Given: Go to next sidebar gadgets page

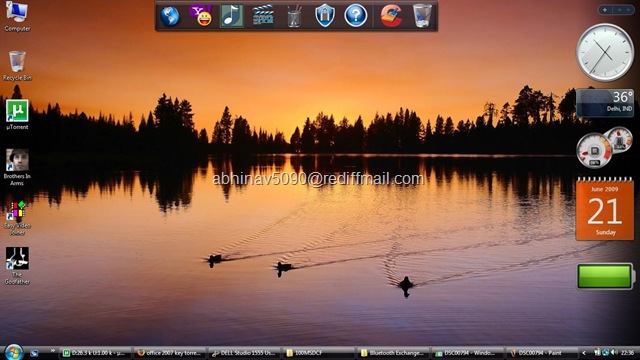Looking at the screenshot, I should coord(628,10).
